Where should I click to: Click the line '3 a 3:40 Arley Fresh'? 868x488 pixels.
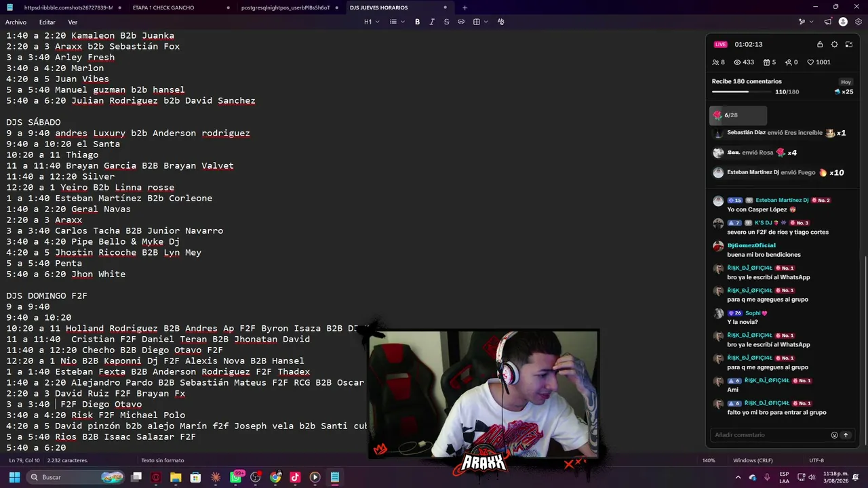click(x=60, y=58)
